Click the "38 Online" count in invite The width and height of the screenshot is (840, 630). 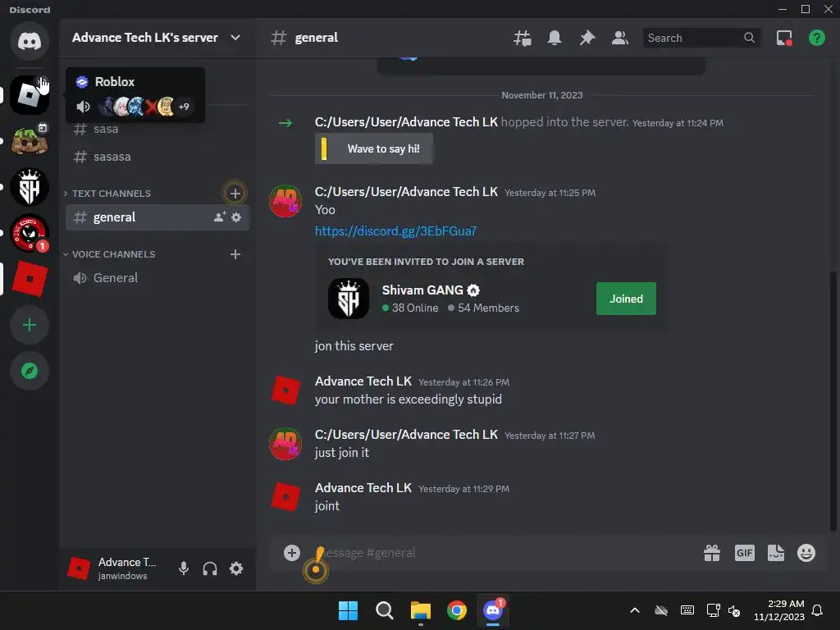tap(410, 308)
